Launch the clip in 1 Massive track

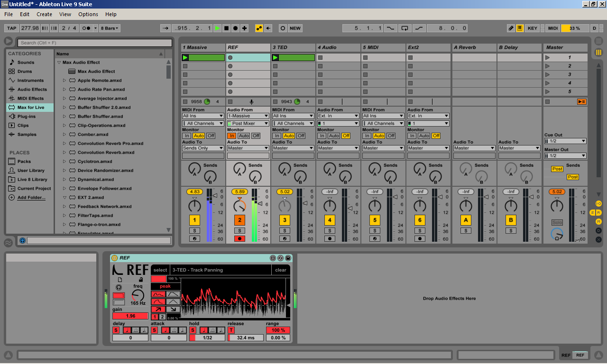(x=185, y=58)
